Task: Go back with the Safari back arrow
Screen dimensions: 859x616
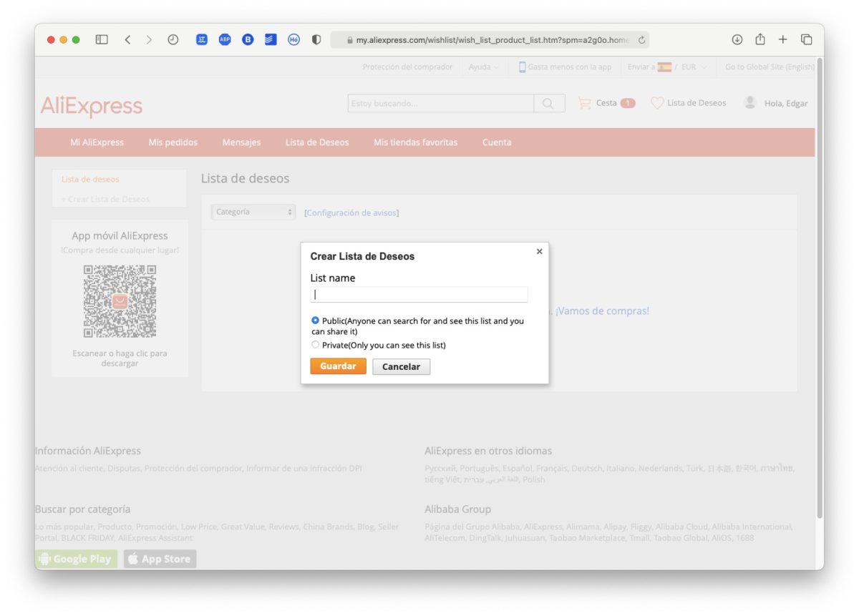Action: (127, 40)
